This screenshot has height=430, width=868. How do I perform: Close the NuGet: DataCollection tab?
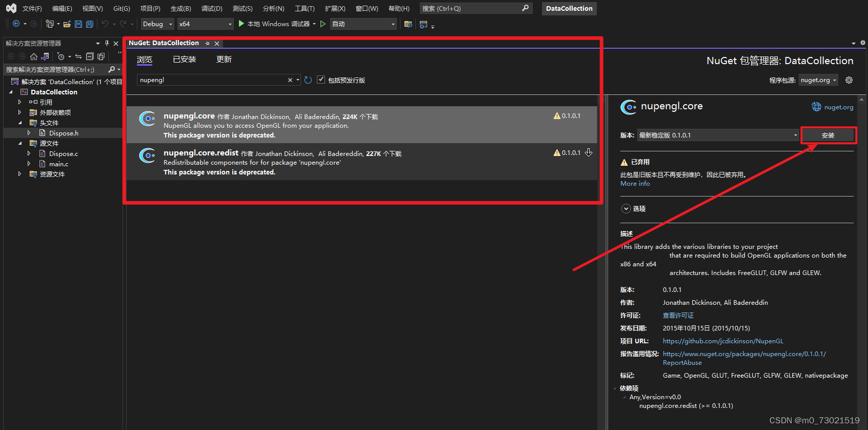[x=217, y=44]
